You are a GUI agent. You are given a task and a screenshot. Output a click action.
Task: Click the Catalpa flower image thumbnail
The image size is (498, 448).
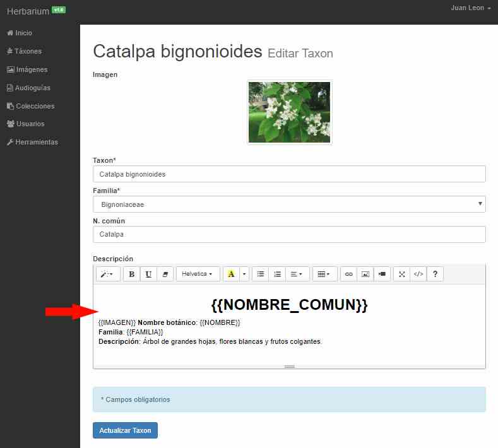pyautogui.click(x=289, y=112)
